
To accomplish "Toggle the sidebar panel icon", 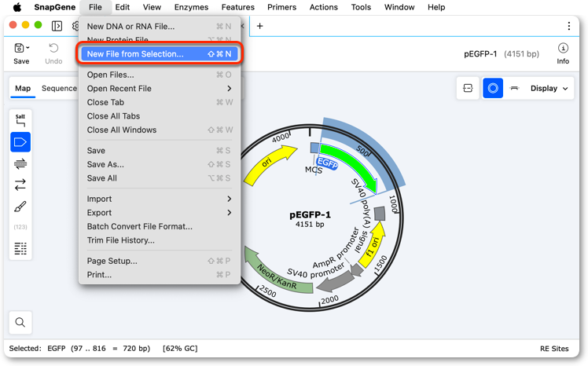I will [57, 26].
